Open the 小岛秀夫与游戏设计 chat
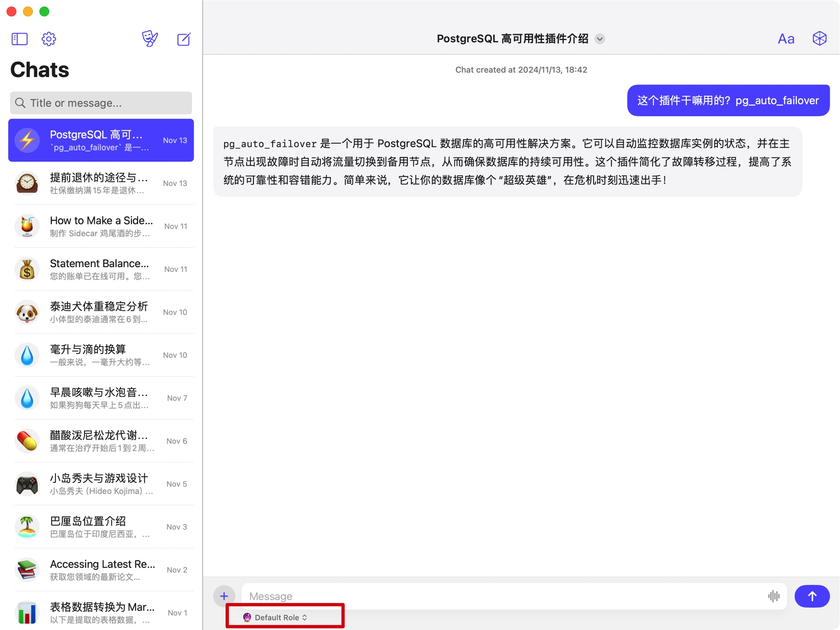 coord(101,484)
